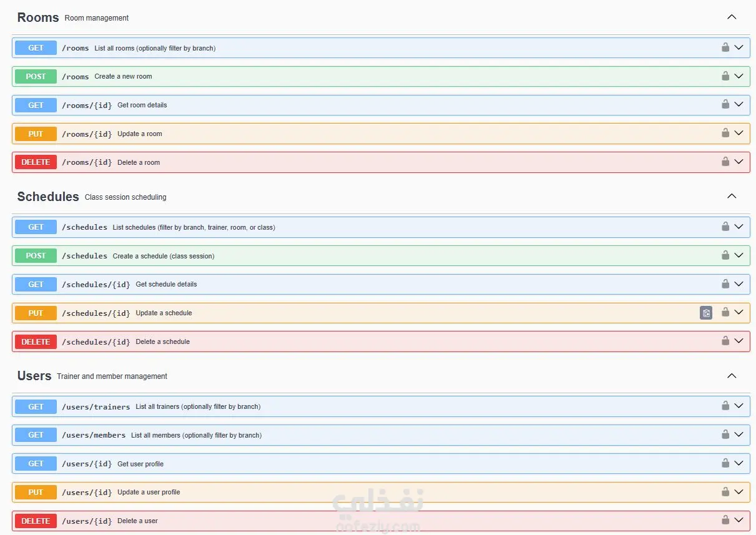Expand DELETE /rooms/{id} with its down arrow
Screen dimensions: 756x535
coord(739,162)
